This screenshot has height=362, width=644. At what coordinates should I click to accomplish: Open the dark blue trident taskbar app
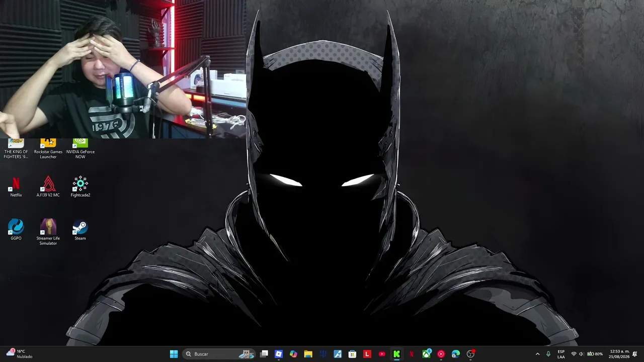click(323, 354)
